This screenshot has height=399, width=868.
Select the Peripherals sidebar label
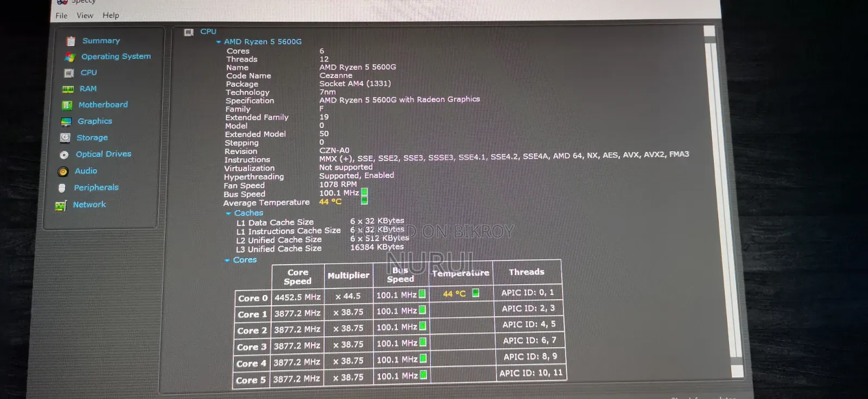[96, 188]
